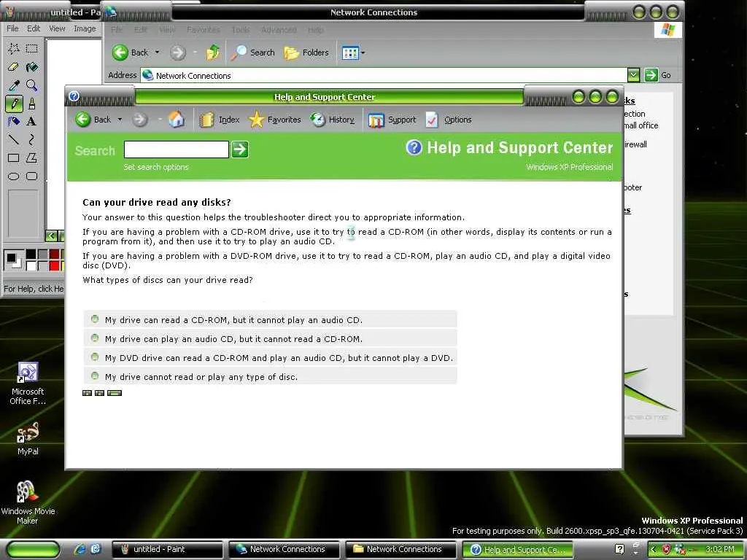Choose the Airbrush tool in Paint
The height and width of the screenshot is (560, 747).
point(13,121)
